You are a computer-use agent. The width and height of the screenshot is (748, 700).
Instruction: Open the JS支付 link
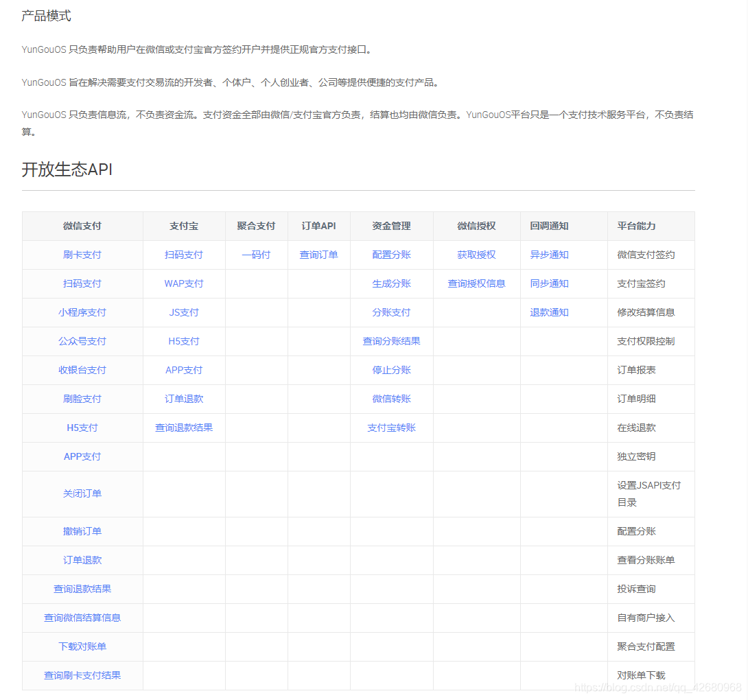click(184, 312)
